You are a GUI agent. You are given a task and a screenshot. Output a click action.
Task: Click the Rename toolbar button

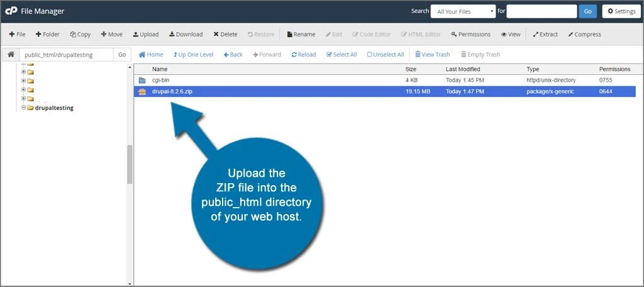pos(301,35)
